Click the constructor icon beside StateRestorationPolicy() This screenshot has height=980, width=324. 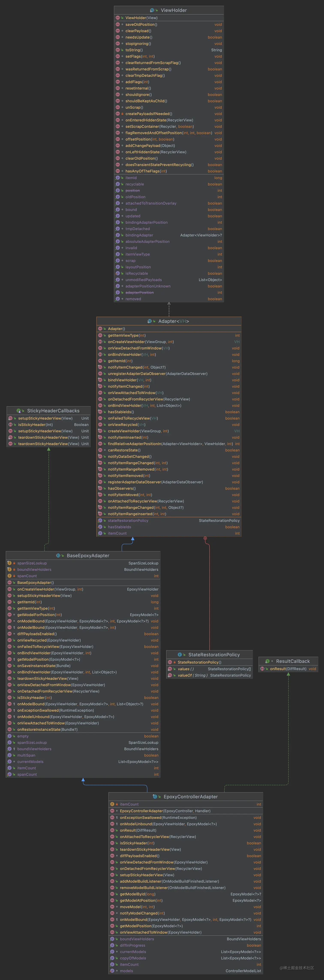[x=170, y=662]
